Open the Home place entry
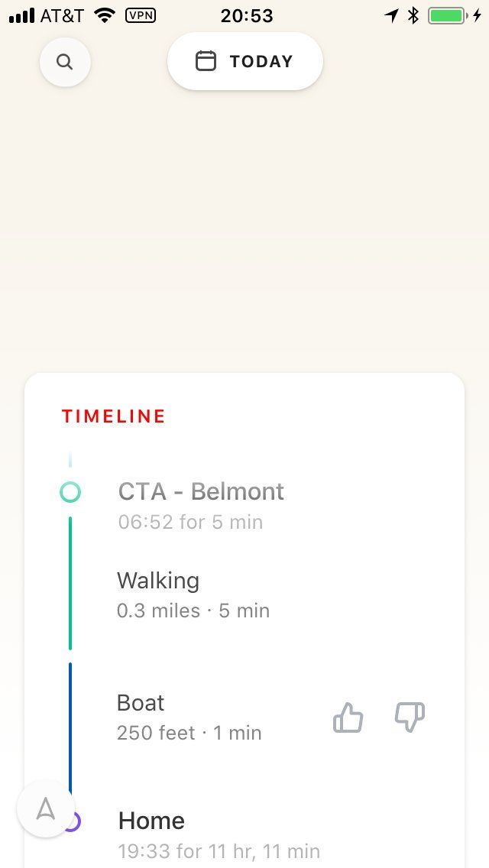The width and height of the screenshot is (489, 868). (151, 821)
